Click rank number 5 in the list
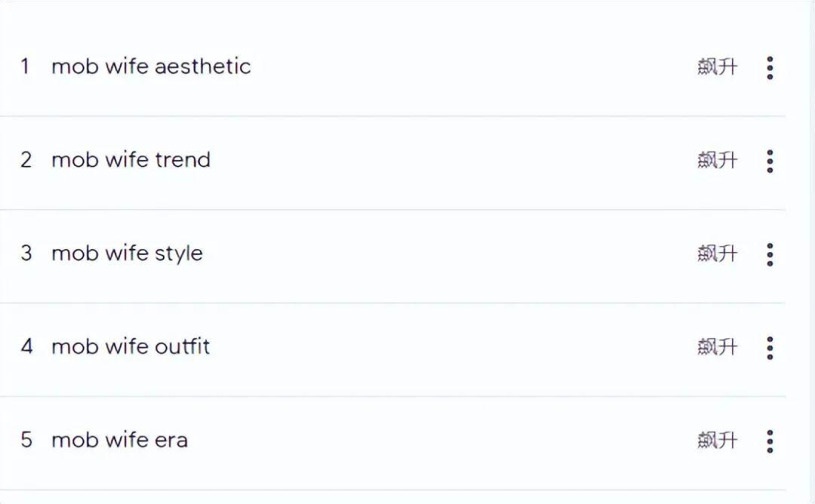The image size is (815, 504). tap(26, 440)
